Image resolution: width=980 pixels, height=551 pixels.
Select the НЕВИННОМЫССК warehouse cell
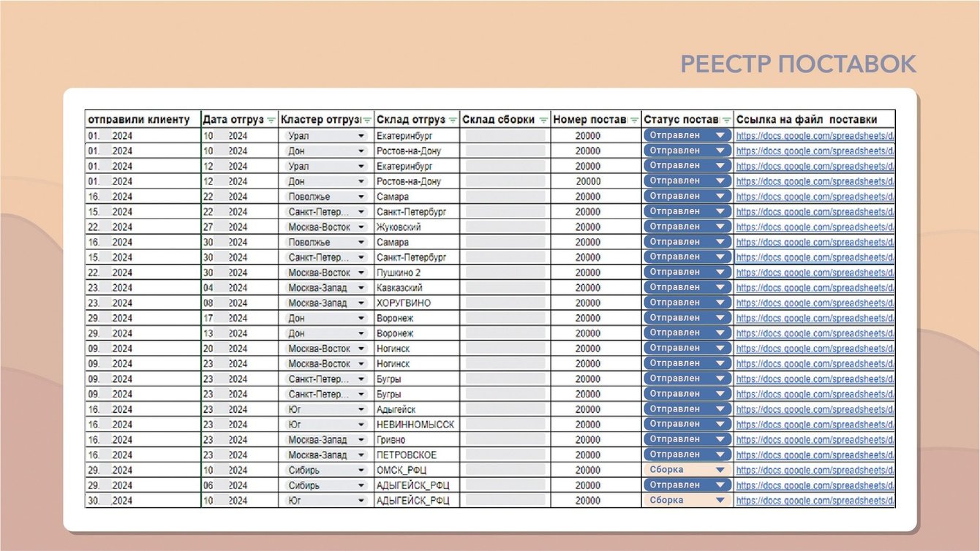(x=417, y=425)
